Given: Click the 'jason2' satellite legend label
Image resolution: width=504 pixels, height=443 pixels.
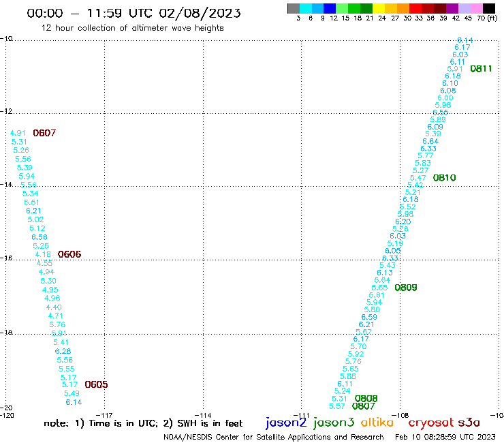Looking at the screenshot, I should click(x=286, y=423).
